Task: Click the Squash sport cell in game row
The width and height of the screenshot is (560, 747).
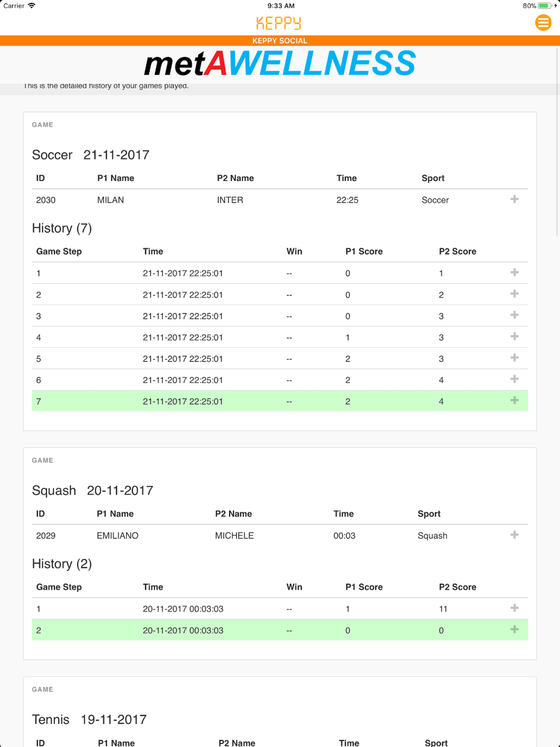Action: click(432, 535)
